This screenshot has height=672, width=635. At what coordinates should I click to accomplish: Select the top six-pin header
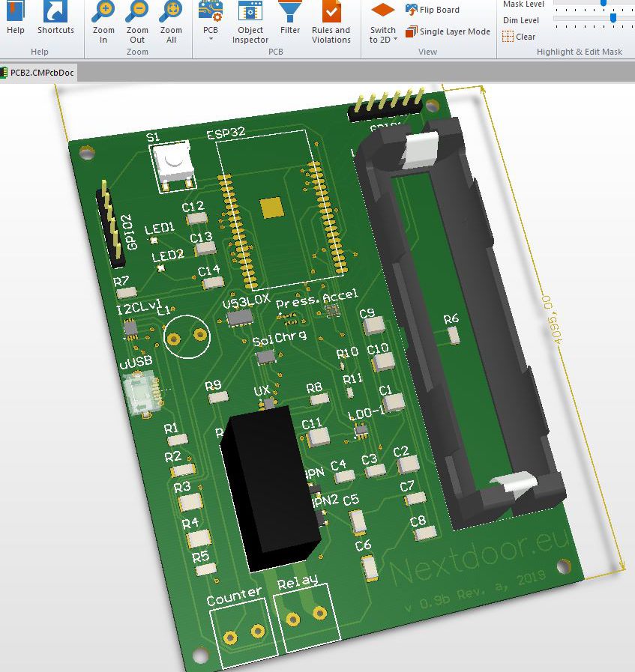(x=385, y=106)
